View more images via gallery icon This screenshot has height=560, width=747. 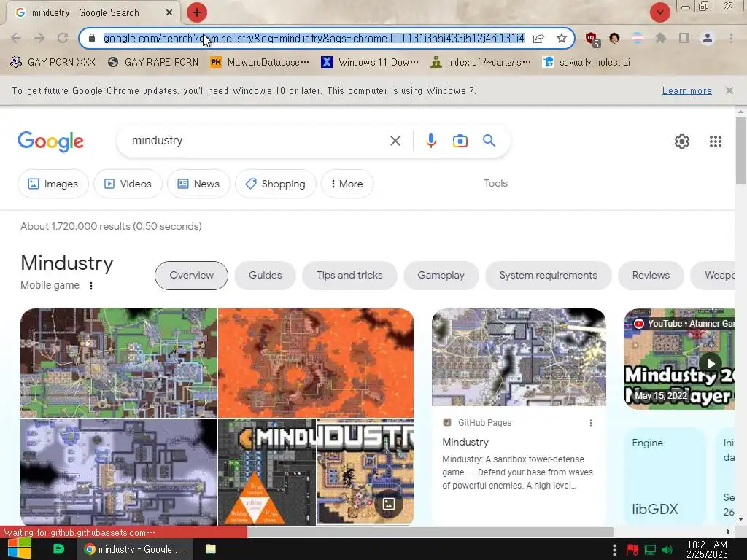[x=389, y=504]
